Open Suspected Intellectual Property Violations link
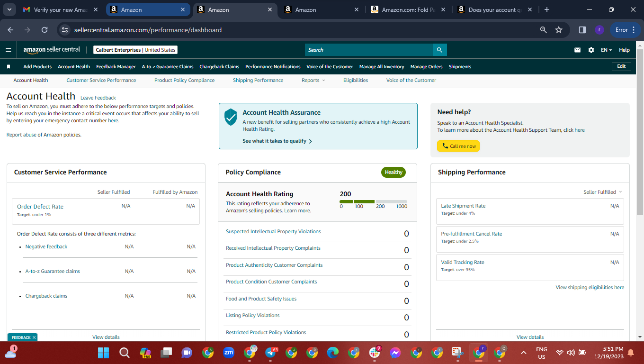The width and height of the screenshot is (644, 364). [273, 232]
